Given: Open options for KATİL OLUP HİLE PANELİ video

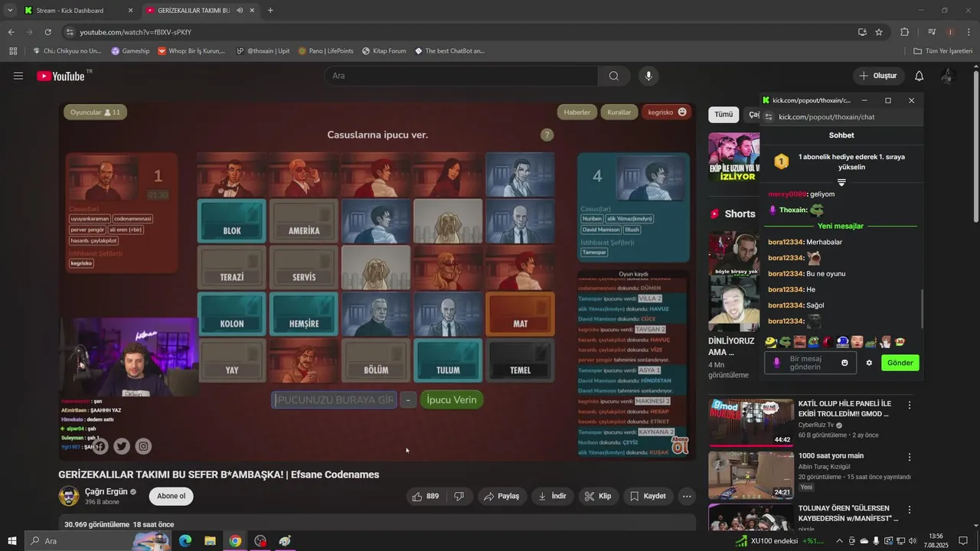Looking at the screenshot, I should [x=910, y=405].
